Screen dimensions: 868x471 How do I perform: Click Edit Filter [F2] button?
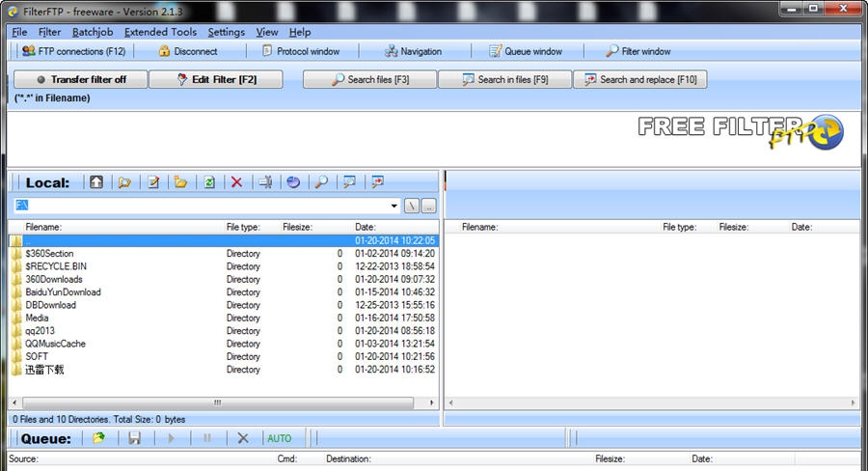[x=216, y=79]
